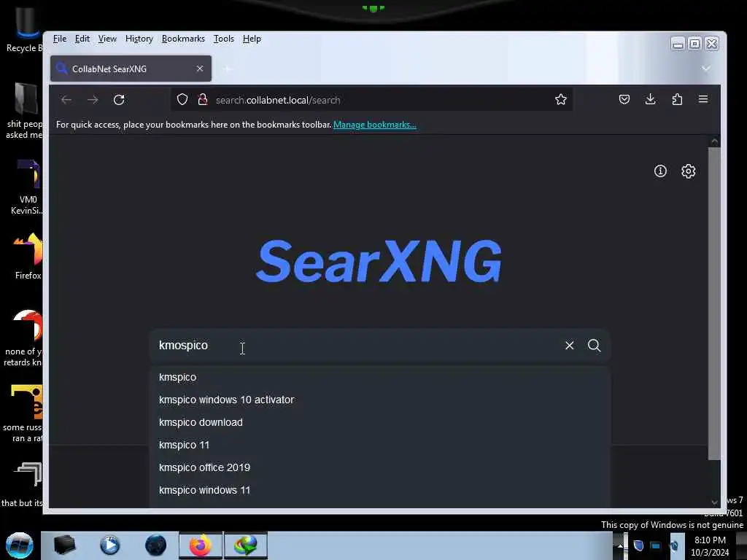Screen dimensions: 747x560
Task: Expand the list all tabs chevron
Action: [x=706, y=69]
